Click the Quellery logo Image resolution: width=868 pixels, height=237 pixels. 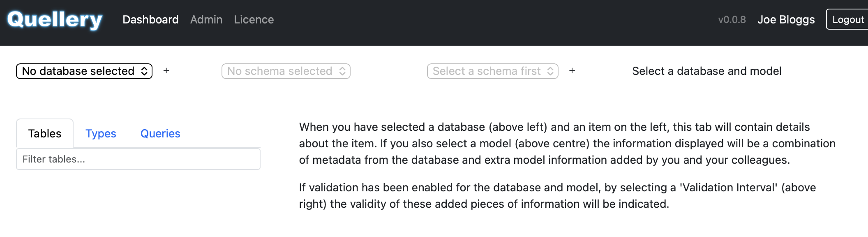[53, 19]
